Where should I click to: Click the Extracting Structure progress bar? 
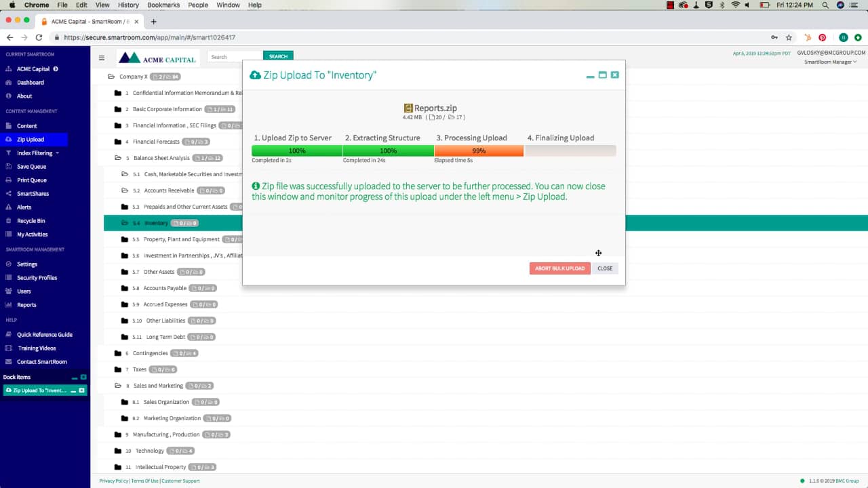pyautogui.click(x=389, y=150)
